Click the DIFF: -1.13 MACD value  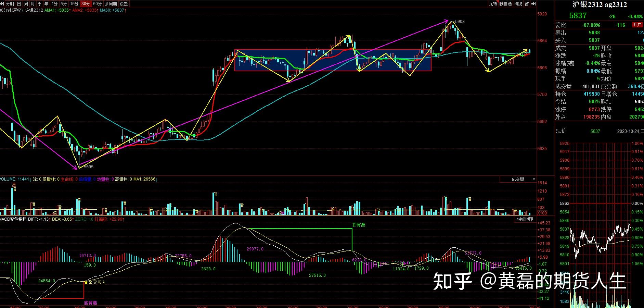point(40,219)
